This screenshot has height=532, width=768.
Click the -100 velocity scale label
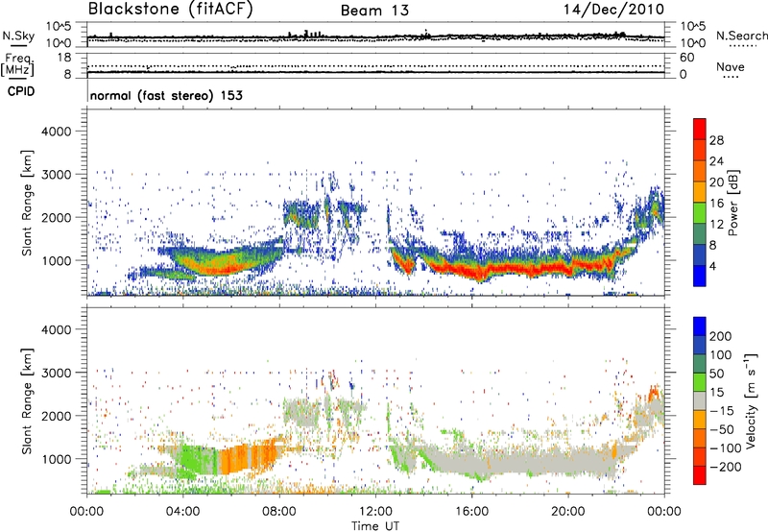(x=726, y=448)
